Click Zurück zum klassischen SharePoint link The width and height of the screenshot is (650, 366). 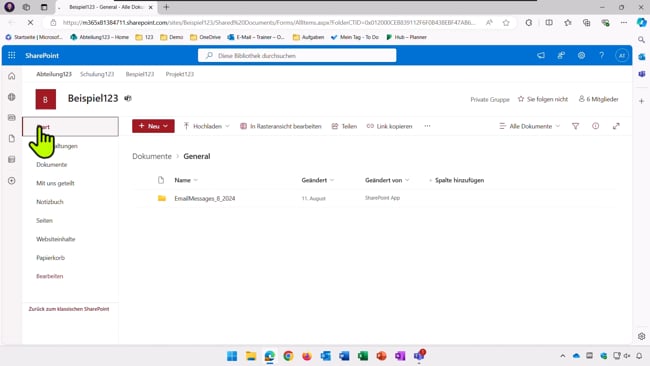[69, 309]
